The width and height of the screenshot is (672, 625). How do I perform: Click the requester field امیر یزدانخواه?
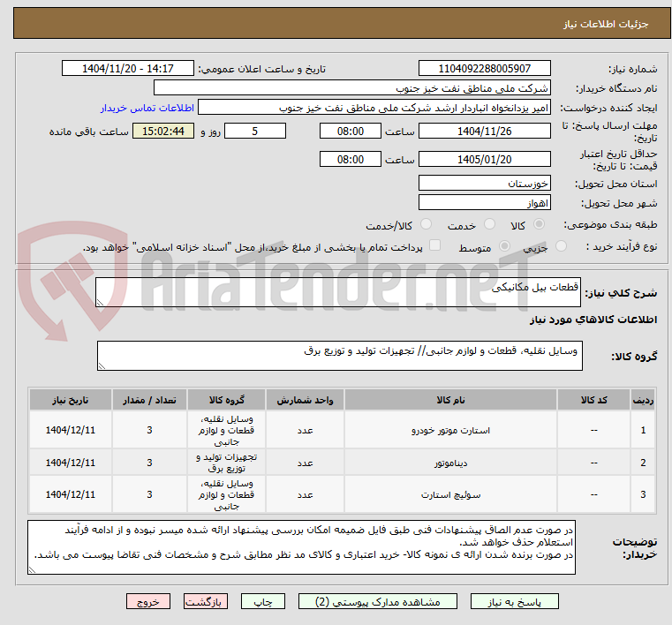pos(374,108)
